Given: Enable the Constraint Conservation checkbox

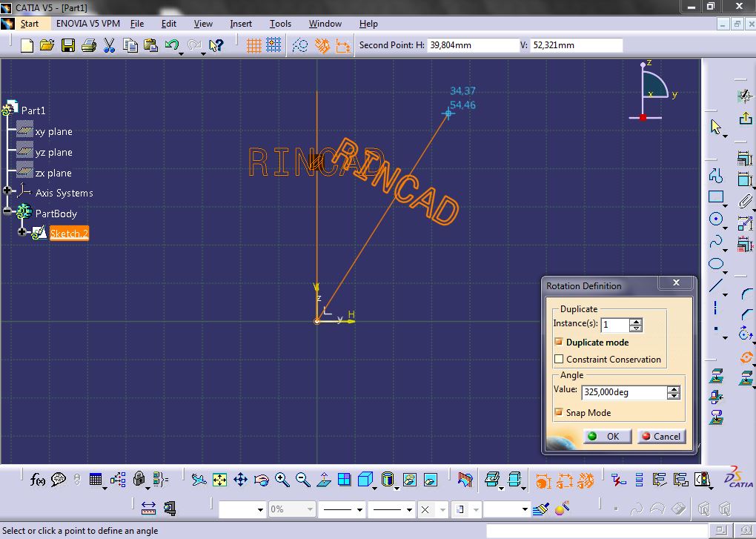Looking at the screenshot, I should point(559,359).
